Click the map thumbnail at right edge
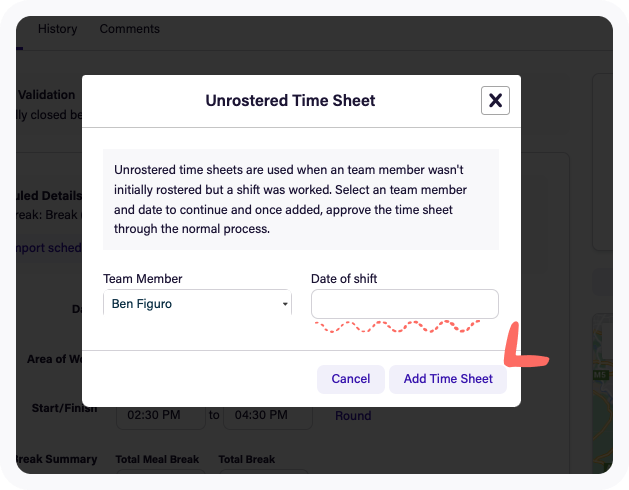The width and height of the screenshot is (629, 490). [603, 393]
